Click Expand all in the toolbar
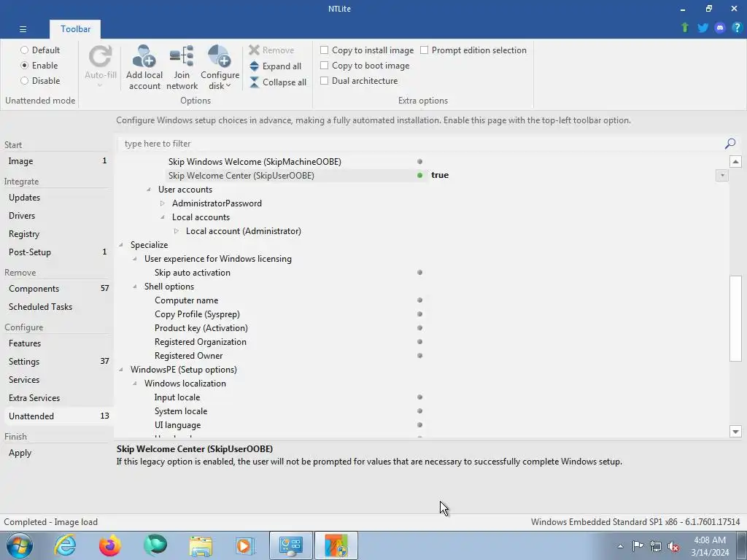 tap(275, 66)
